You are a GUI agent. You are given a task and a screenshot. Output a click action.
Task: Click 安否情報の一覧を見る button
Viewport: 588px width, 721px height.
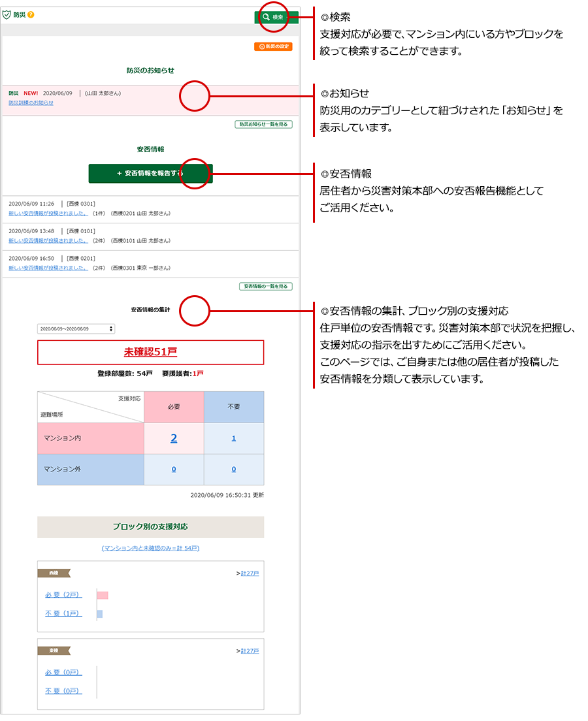click(x=265, y=287)
